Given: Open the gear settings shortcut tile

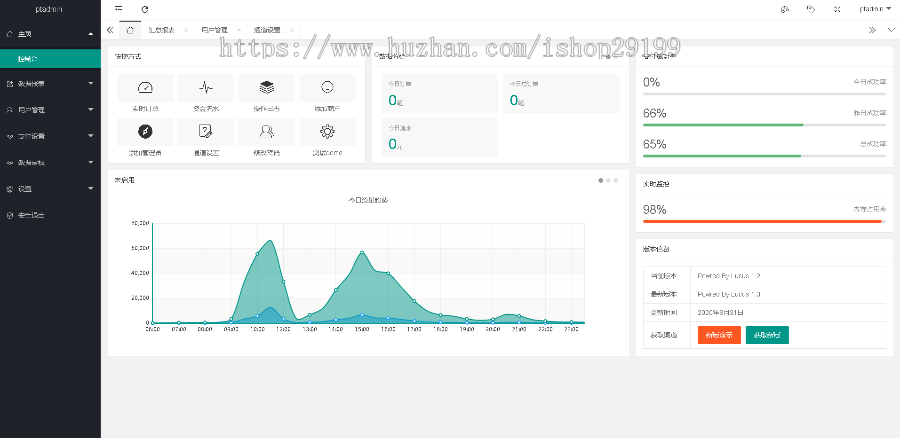Looking at the screenshot, I should coord(327,131).
